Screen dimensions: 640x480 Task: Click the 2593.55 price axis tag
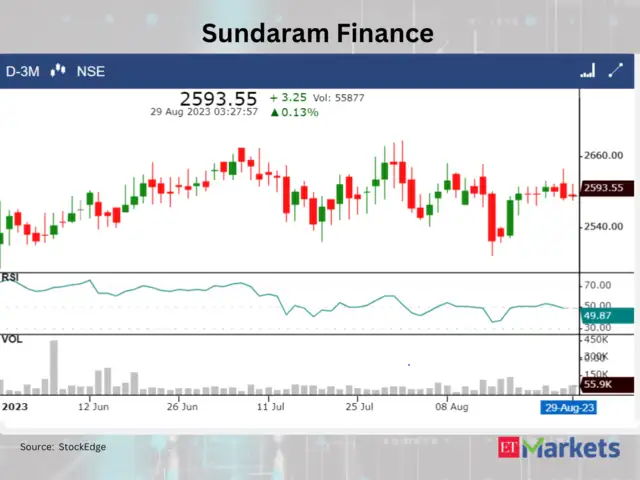[603, 187]
